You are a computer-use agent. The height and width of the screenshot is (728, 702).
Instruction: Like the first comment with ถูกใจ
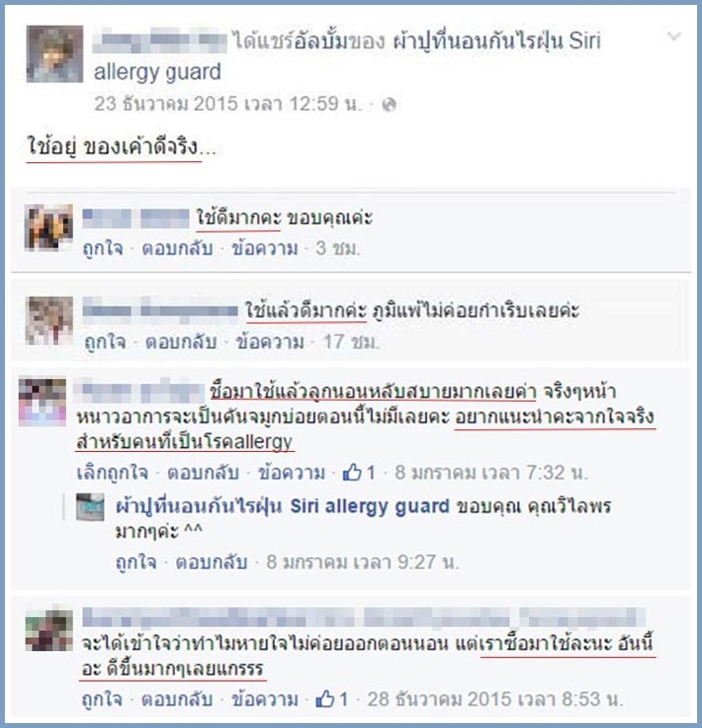(103, 249)
